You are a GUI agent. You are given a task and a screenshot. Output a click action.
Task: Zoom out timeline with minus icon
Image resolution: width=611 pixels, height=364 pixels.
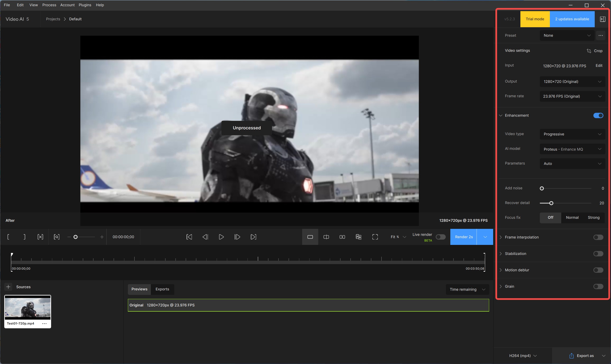click(69, 237)
